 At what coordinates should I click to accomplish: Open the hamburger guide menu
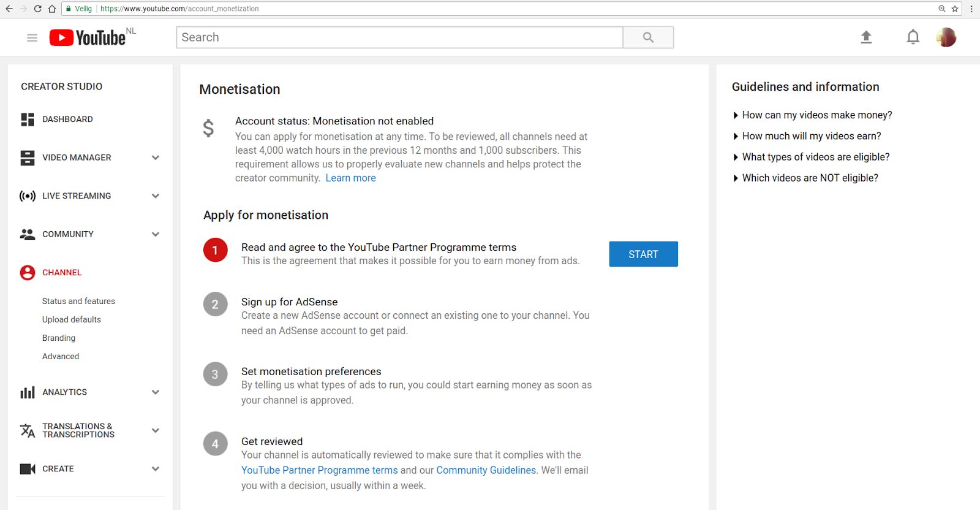pyautogui.click(x=32, y=38)
